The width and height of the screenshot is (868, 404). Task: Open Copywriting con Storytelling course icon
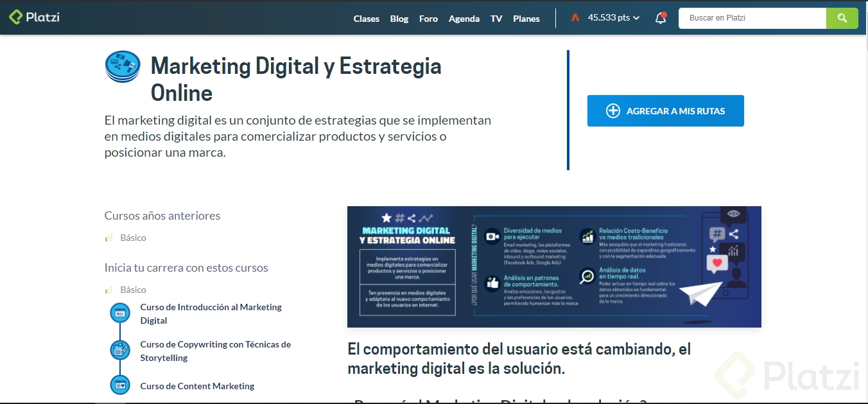point(120,350)
